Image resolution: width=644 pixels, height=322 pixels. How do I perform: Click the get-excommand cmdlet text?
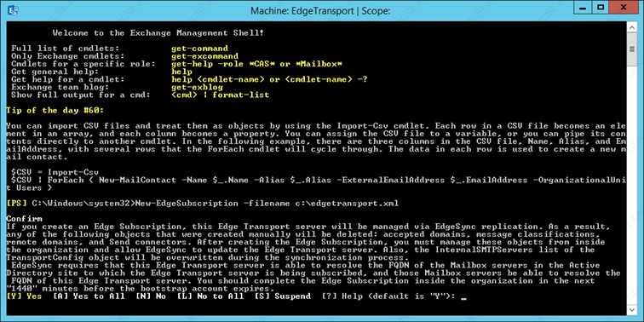(205, 56)
